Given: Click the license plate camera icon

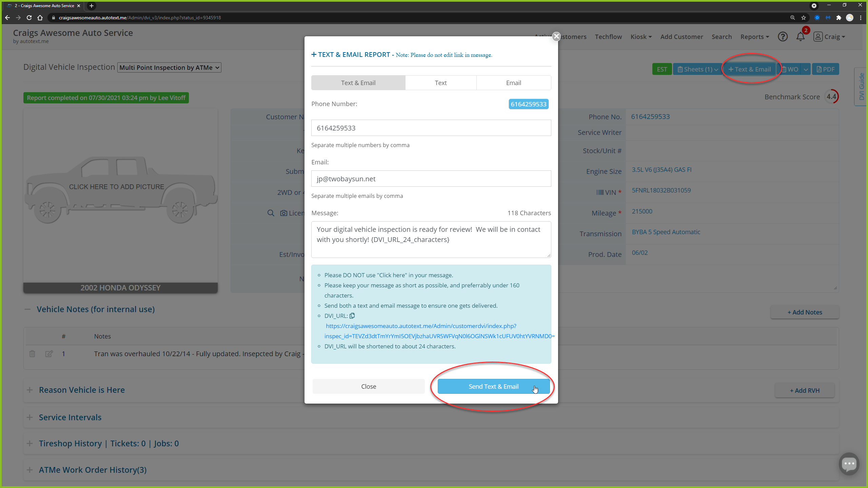Looking at the screenshot, I should (x=283, y=213).
